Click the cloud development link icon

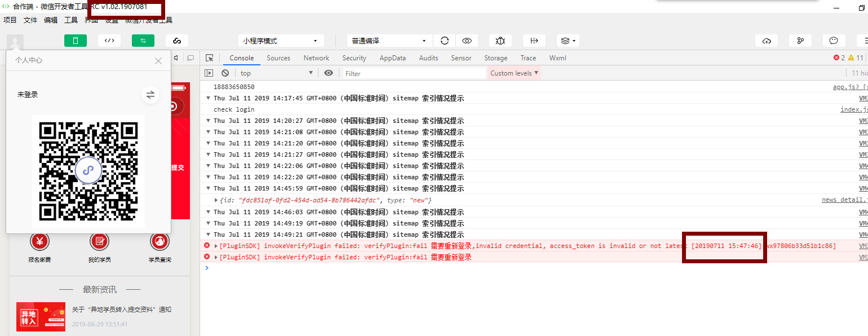coord(176,41)
